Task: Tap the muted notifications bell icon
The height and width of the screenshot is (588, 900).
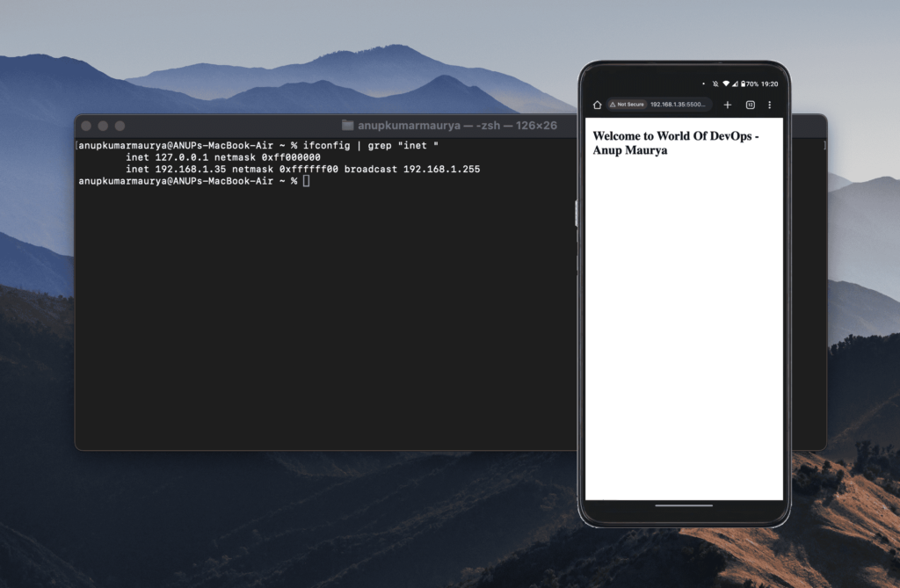Action: pyautogui.click(x=715, y=84)
